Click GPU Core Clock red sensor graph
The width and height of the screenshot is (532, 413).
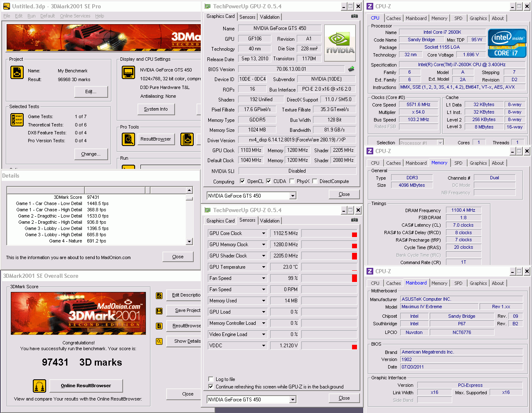tap(329, 233)
